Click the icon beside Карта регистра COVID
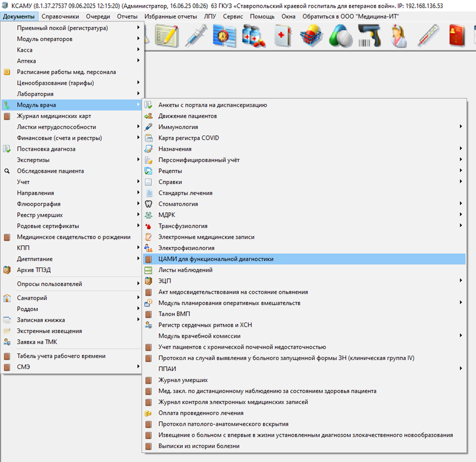This screenshot has width=476, height=462. click(x=149, y=138)
